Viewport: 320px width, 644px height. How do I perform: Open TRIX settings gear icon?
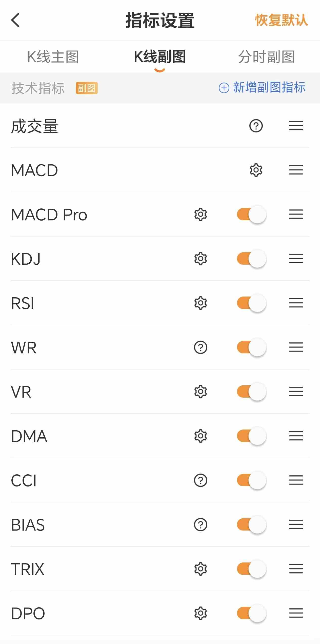(201, 569)
